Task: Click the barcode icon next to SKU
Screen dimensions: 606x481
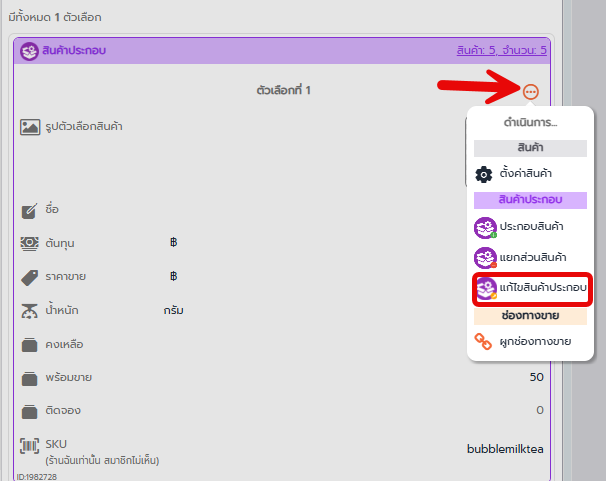Action: click(x=30, y=445)
